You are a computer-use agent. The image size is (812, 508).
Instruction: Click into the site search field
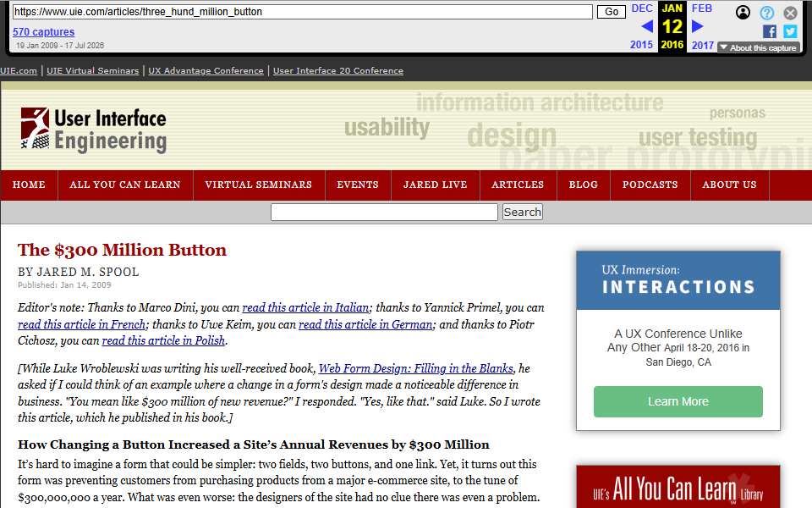(x=384, y=212)
